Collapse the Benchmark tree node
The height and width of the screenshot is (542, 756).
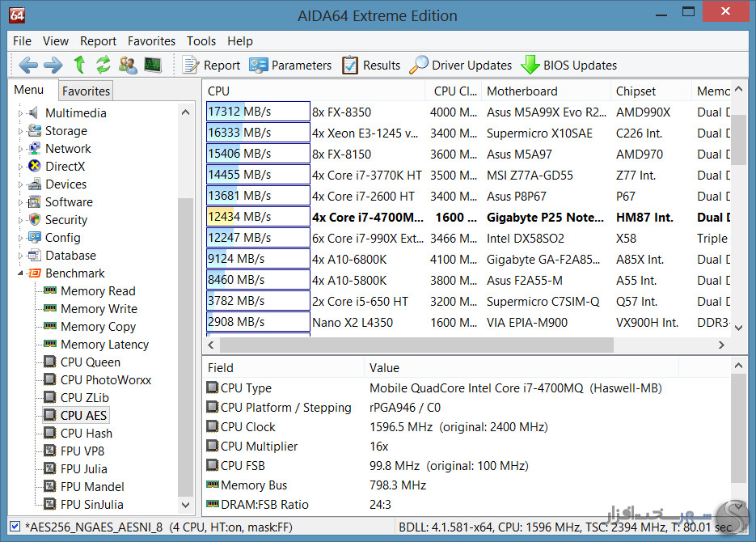coord(20,273)
